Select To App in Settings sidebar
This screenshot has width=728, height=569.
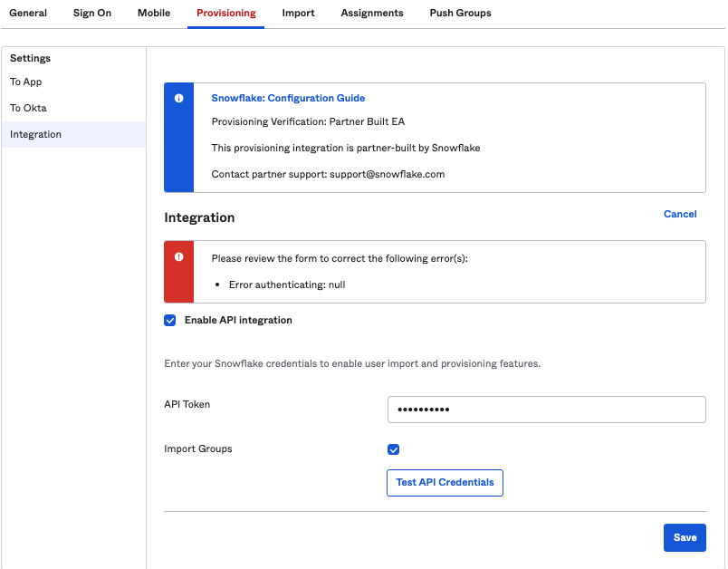click(x=26, y=82)
